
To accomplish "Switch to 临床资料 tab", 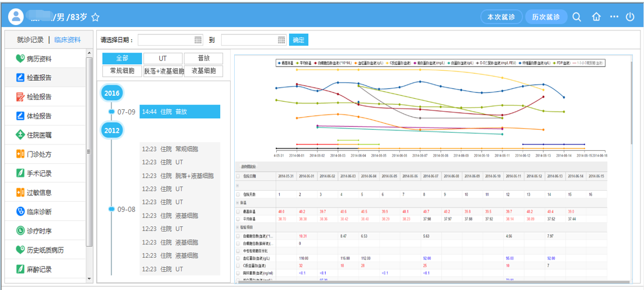I will tap(68, 40).
